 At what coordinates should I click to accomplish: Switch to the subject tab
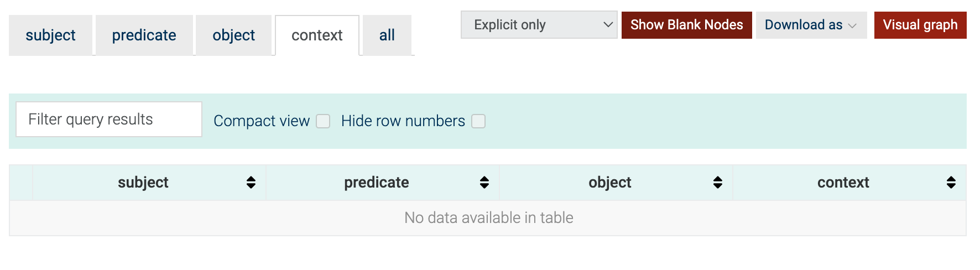[x=50, y=35]
